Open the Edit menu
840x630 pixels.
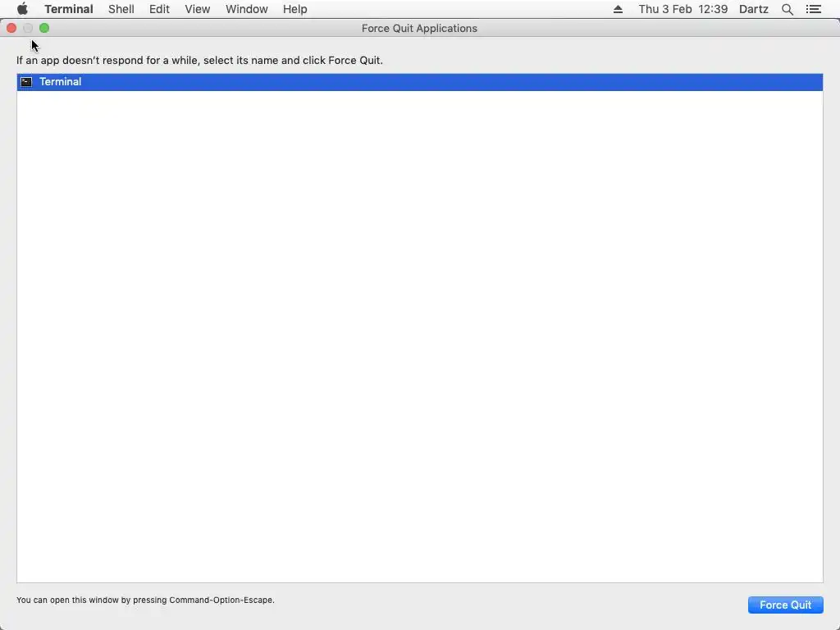(x=159, y=9)
